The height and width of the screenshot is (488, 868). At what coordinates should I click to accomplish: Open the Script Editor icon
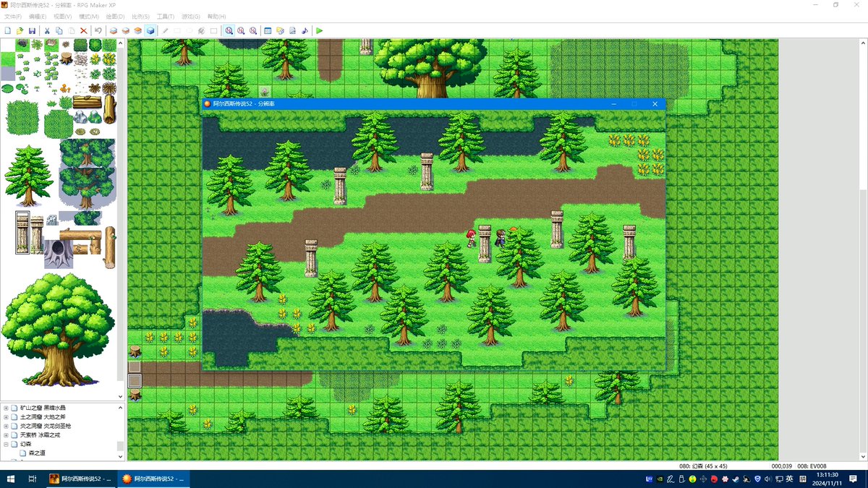point(292,31)
